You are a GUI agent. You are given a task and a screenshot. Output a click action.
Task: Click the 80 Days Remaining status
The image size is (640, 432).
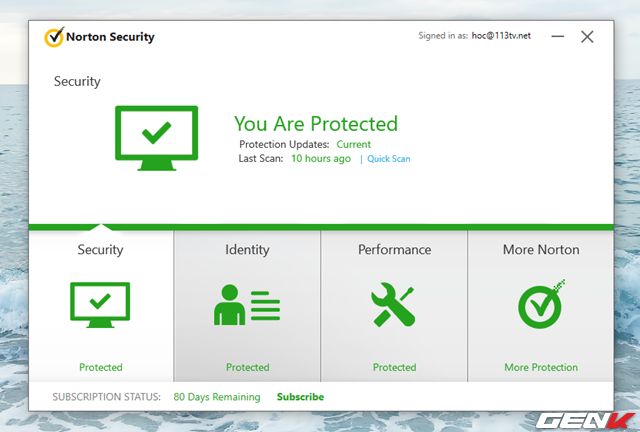[217, 397]
